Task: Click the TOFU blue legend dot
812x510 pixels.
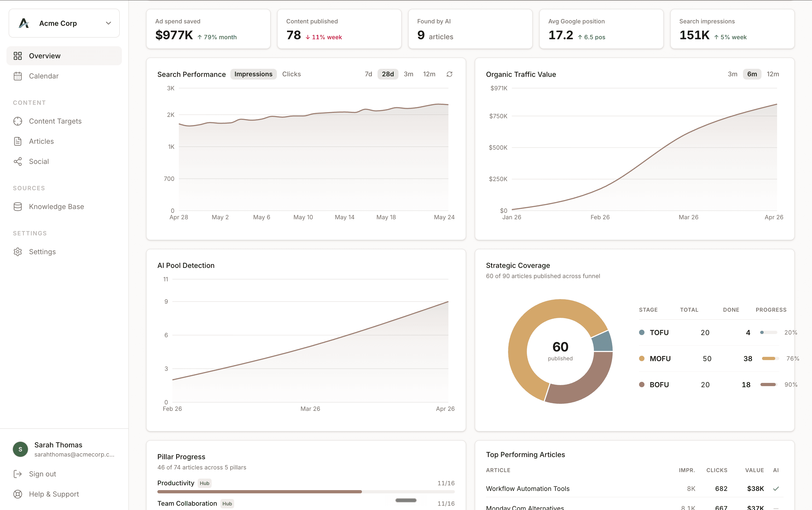Action: click(x=642, y=333)
